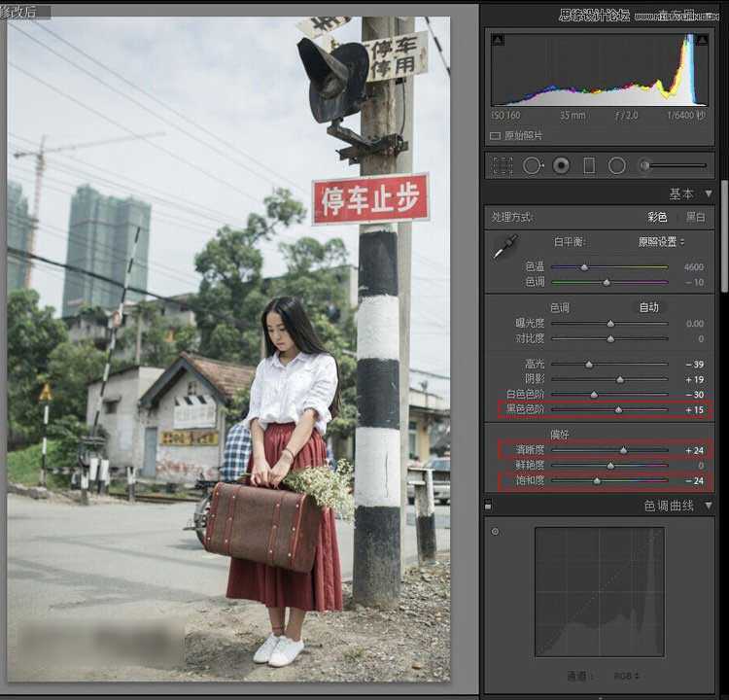
Task: Click the clarity value +24
Action: point(695,451)
